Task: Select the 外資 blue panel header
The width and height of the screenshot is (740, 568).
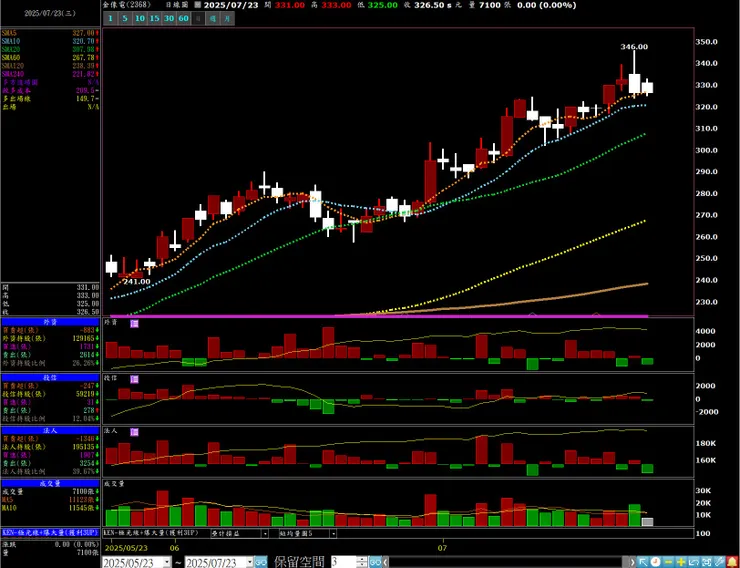Action: (x=50, y=322)
